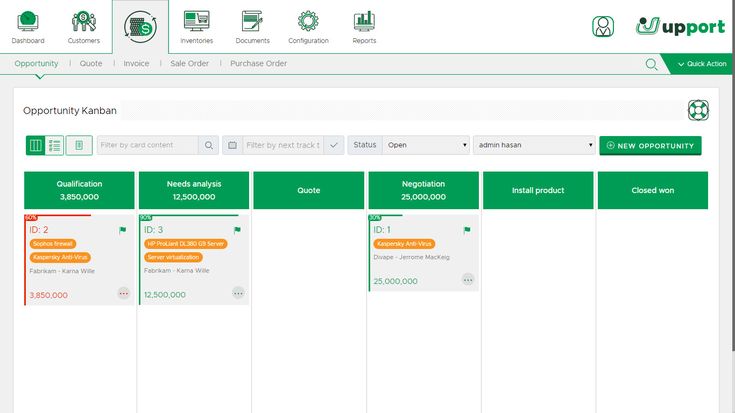Open more options on card ID: 1
Image resolution: width=735 pixels, height=413 pixels.
click(468, 280)
